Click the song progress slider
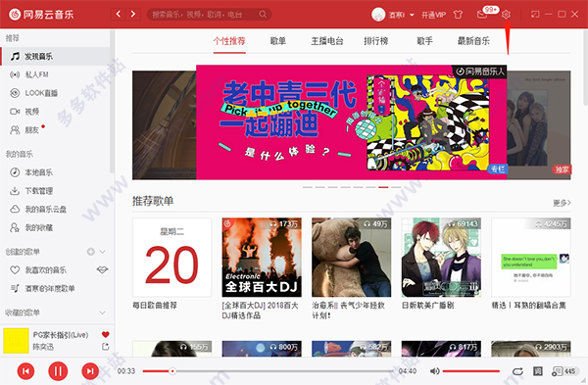 (268, 371)
